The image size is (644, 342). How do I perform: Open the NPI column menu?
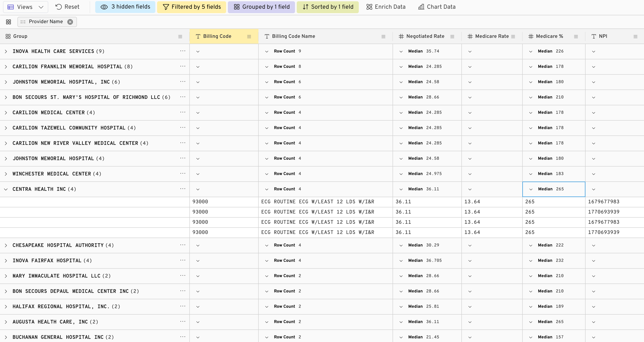[635, 37]
